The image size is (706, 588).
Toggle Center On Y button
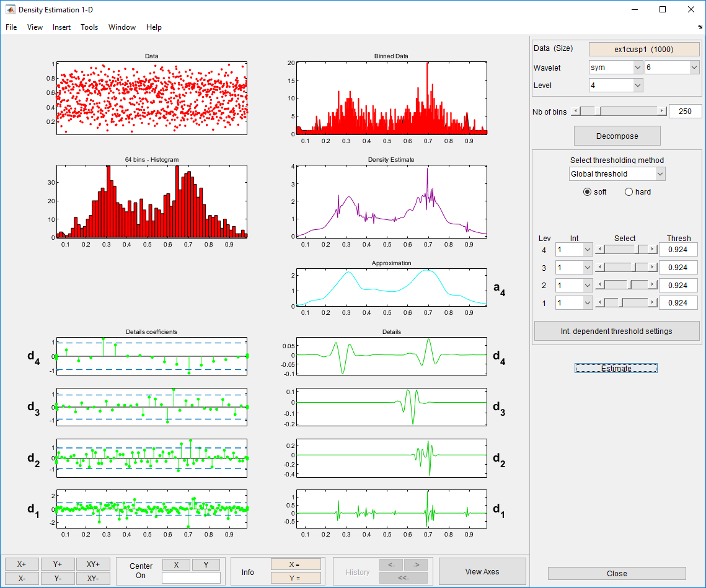click(x=206, y=564)
